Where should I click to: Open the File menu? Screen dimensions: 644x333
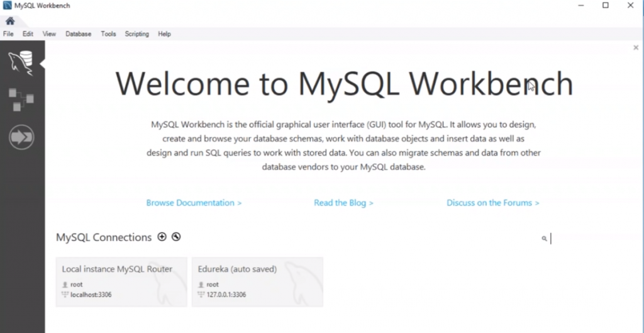(x=8, y=34)
